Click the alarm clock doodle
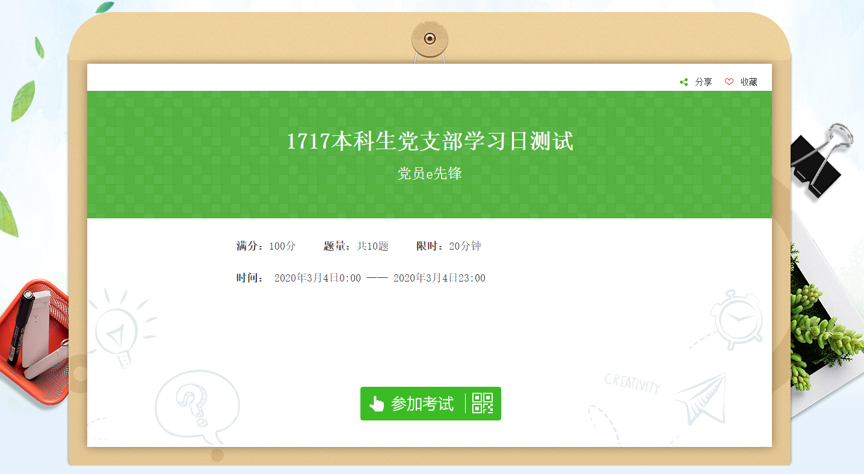Image resolution: width=864 pixels, height=474 pixels. [739, 319]
